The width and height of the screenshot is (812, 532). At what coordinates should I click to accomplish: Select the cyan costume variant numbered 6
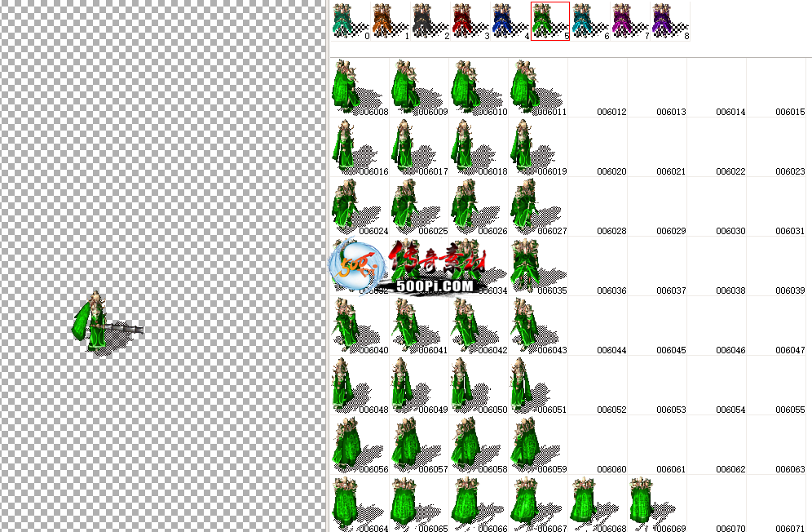pyautogui.click(x=589, y=21)
